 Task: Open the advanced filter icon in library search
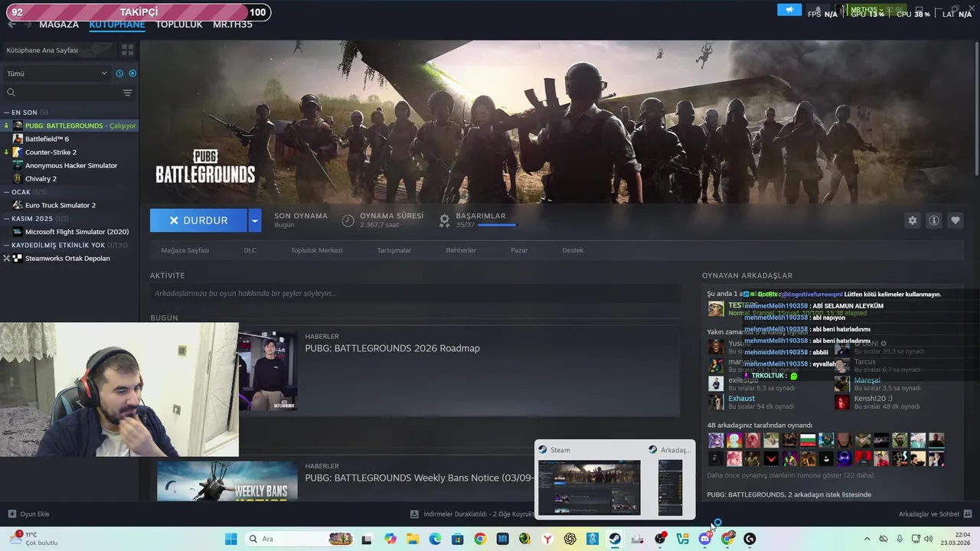127,93
